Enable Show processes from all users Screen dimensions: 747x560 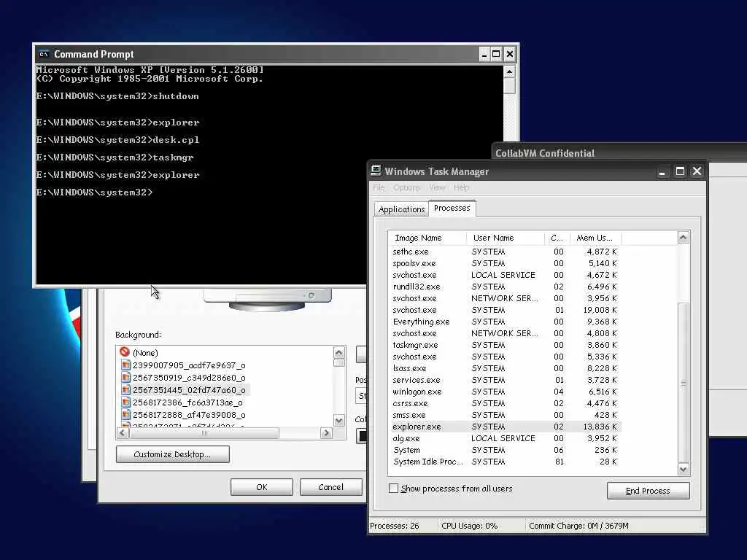pyautogui.click(x=393, y=488)
